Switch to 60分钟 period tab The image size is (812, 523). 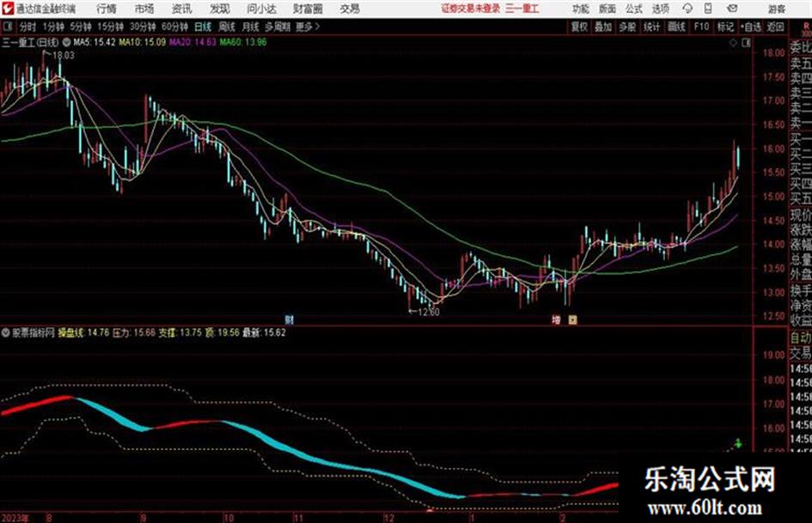tap(175, 27)
